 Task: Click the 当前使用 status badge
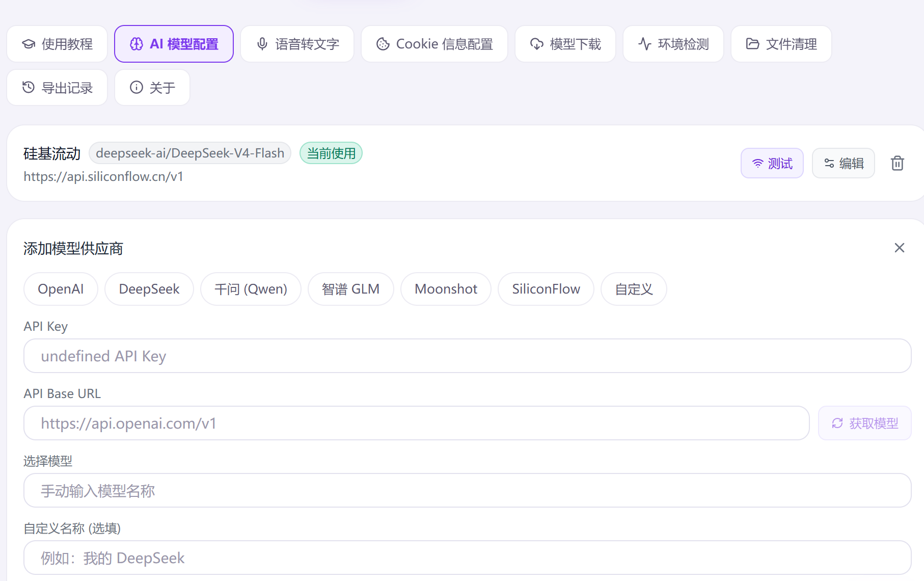(x=331, y=153)
